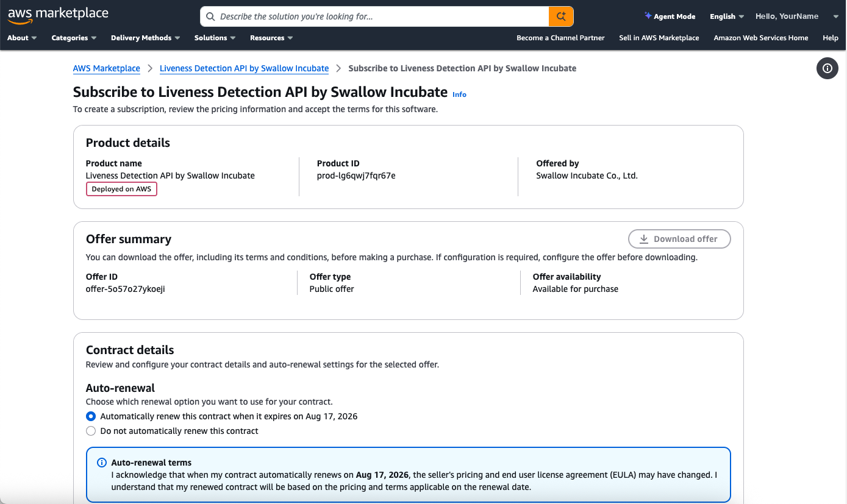Screen dimensions: 847x504
Task: Go to AWS Marketplace breadcrumb link
Action: 107,68
